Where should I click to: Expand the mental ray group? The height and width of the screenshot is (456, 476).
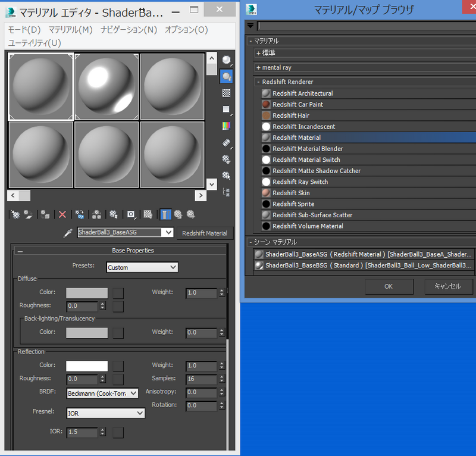coord(258,67)
